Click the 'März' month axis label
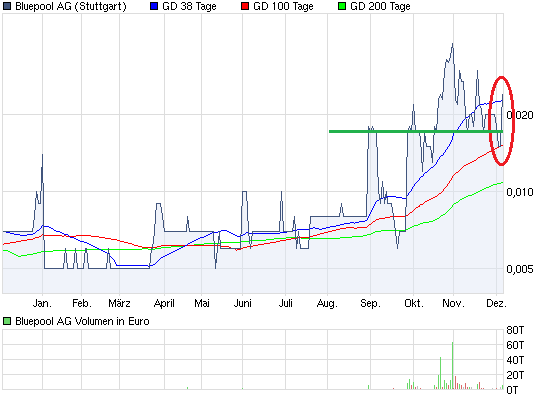The height and width of the screenshot is (398, 545). click(119, 303)
